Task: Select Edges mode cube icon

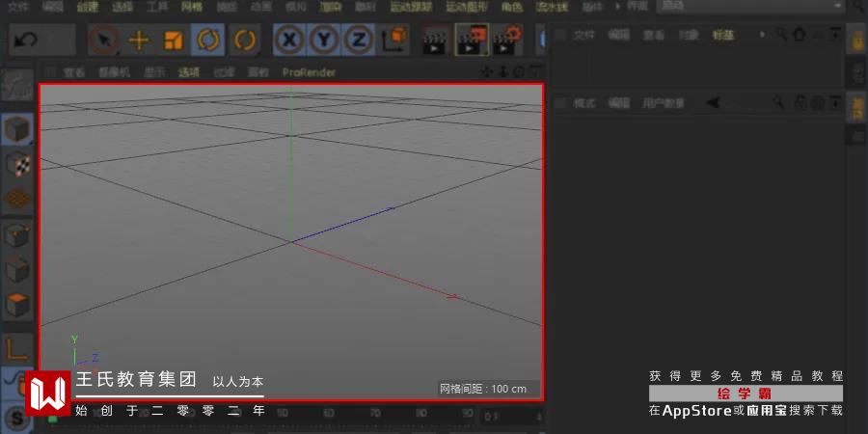Action: (18, 270)
